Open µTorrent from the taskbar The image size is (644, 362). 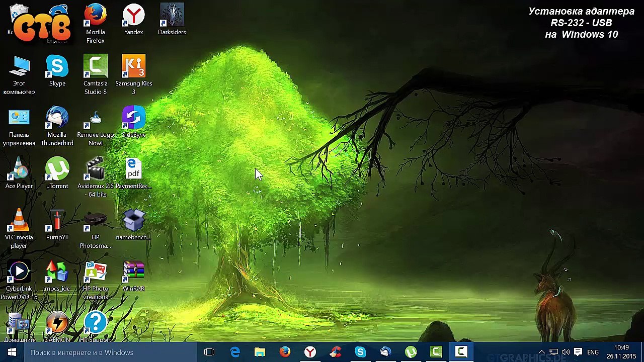pos(411,352)
